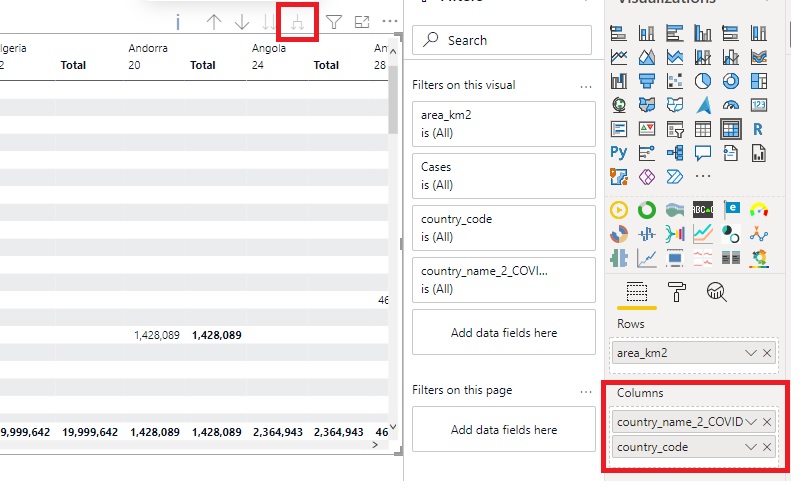804x496 pixels.
Task: Remove country_name_2_COVID field from Columns
Action: 767,422
